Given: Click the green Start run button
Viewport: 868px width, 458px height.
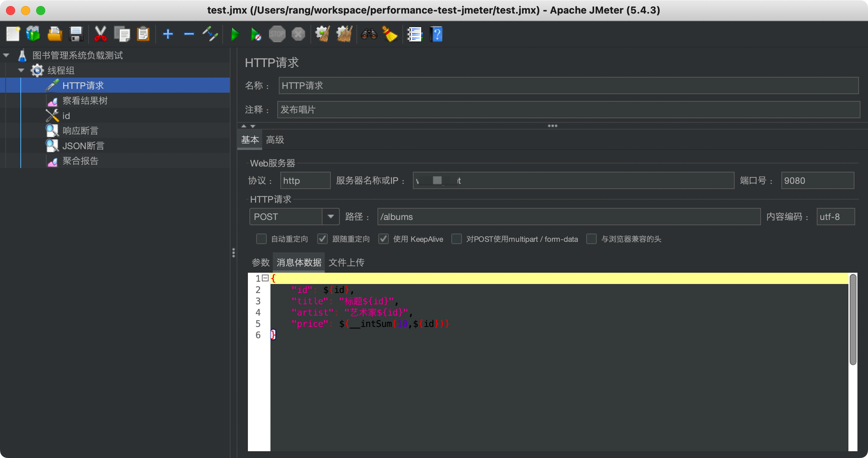Looking at the screenshot, I should coord(235,35).
